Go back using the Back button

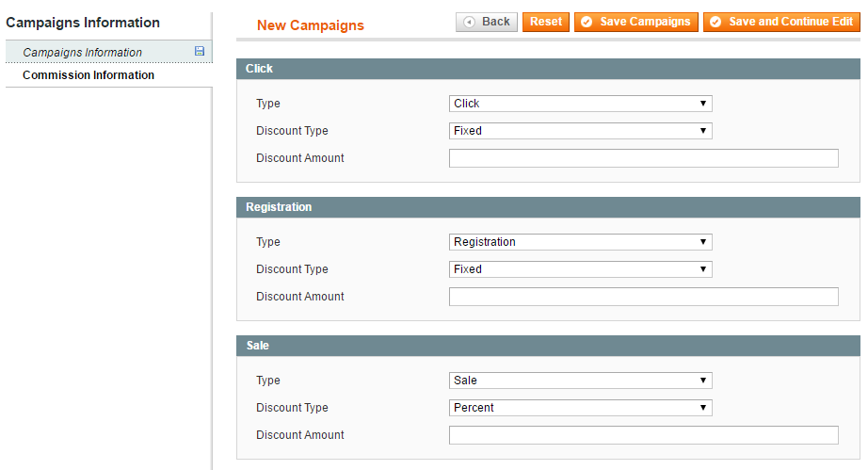487,23
